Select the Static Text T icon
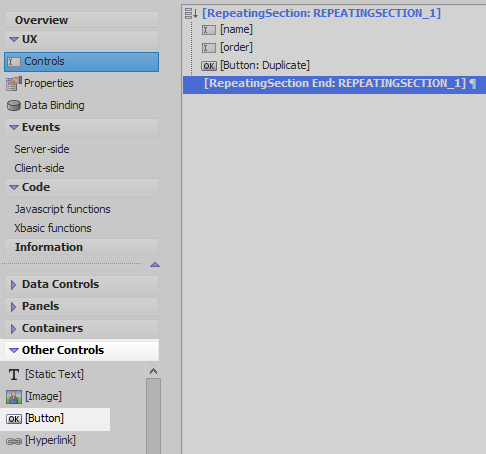The height and width of the screenshot is (454, 486). coord(14,374)
